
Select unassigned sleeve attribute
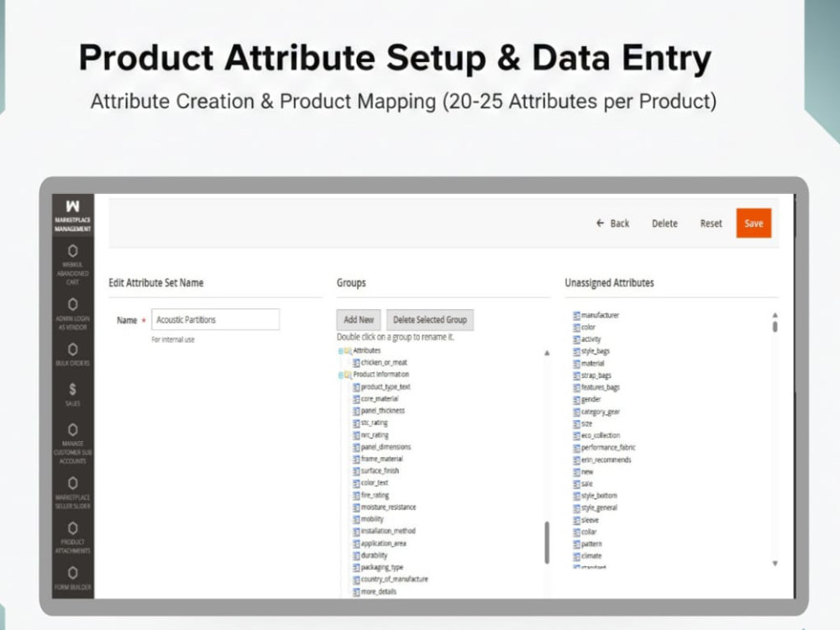click(586, 520)
